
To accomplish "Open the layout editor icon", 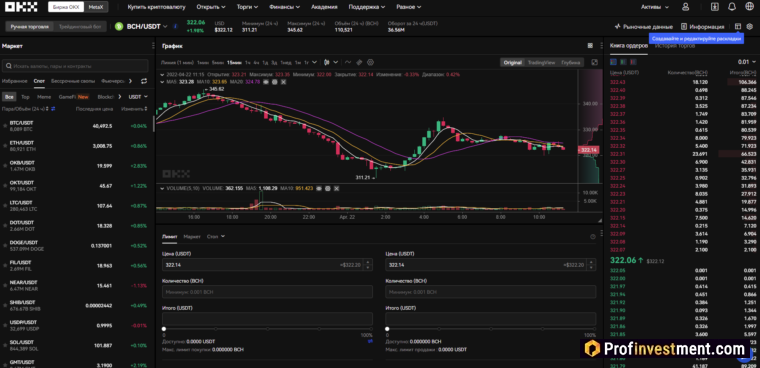I will tap(738, 27).
